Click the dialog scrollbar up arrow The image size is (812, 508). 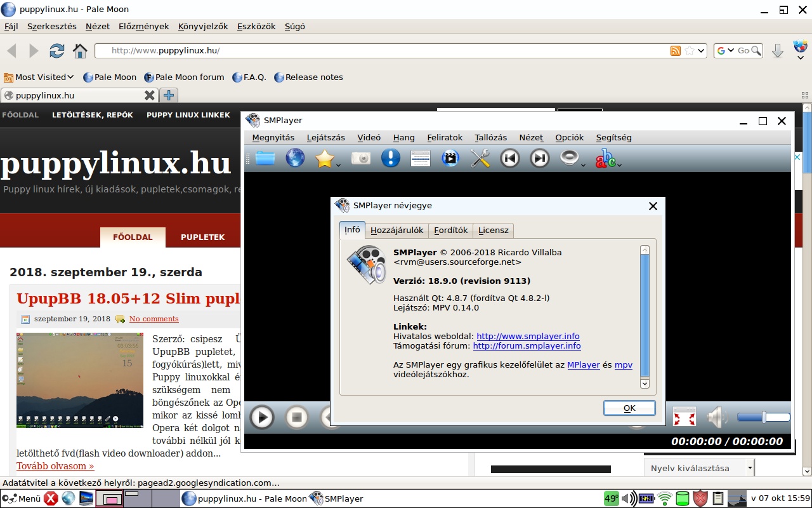645,250
